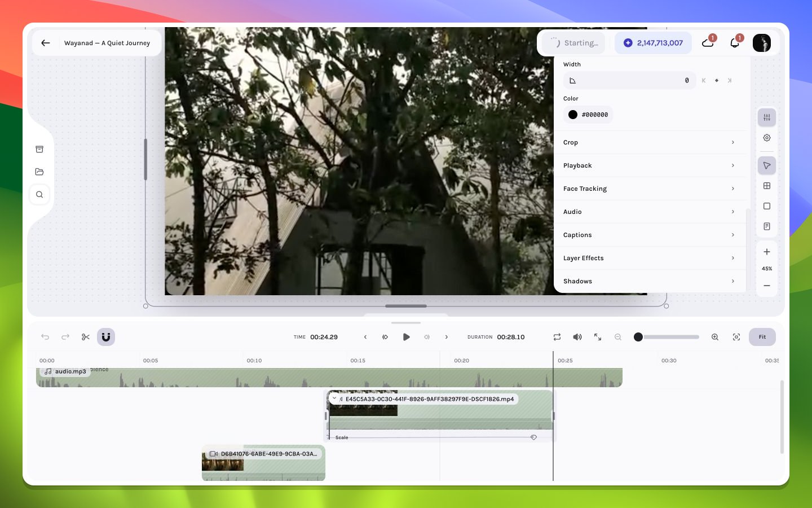This screenshot has height=508, width=812.
Task: Expand the Layer Effects section
Action: pyautogui.click(x=650, y=258)
